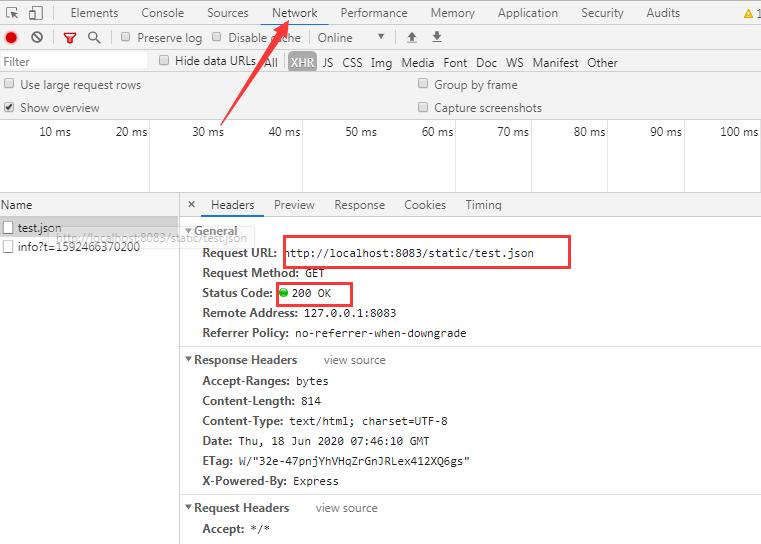Toggle the red filter funnel icon
The height and width of the screenshot is (544, 761).
point(69,37)
